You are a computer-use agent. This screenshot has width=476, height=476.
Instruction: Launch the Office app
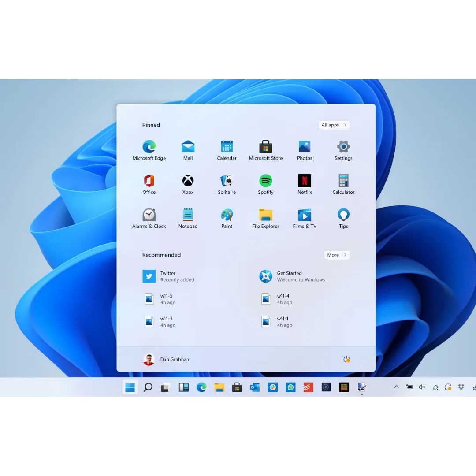(x=149, y=185)
